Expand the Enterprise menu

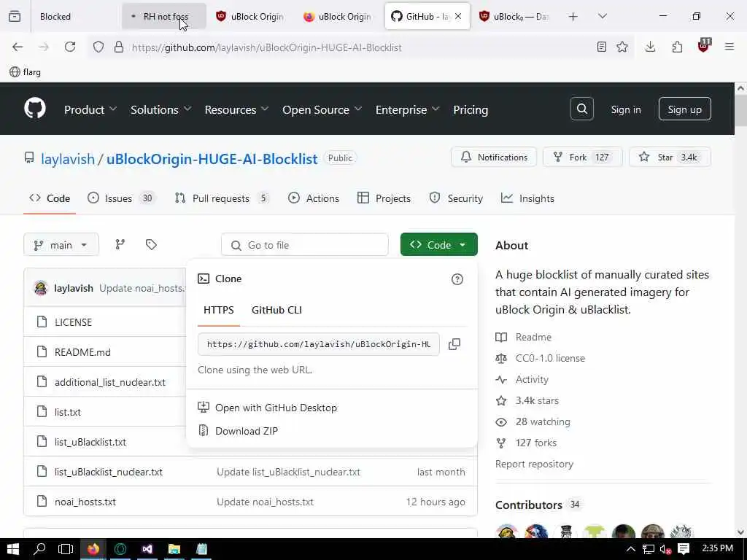coord(407,109)
